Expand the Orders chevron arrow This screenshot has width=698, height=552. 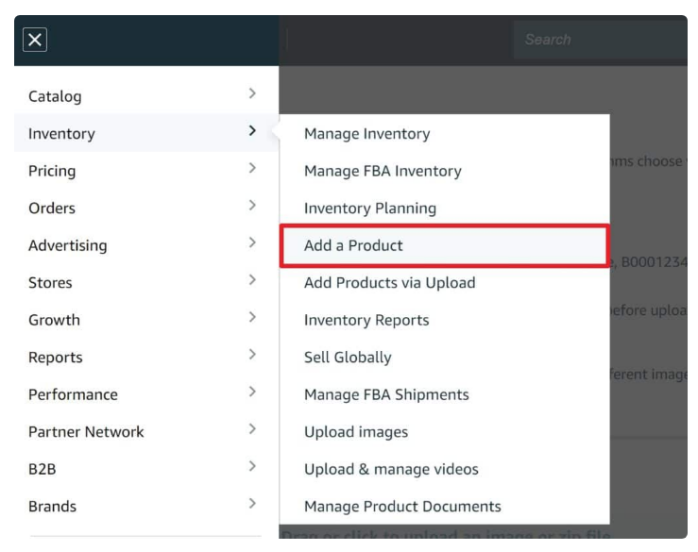pos(252,205)
